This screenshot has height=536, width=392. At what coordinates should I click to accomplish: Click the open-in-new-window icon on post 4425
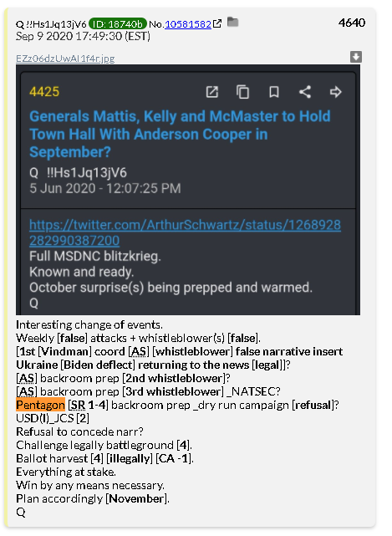click(212, 92)
